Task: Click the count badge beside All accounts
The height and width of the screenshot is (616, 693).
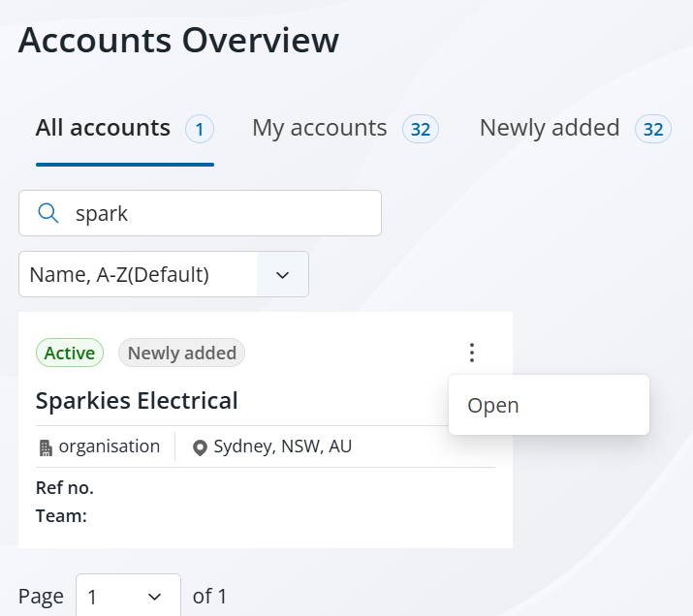Action: click(200, 129)
